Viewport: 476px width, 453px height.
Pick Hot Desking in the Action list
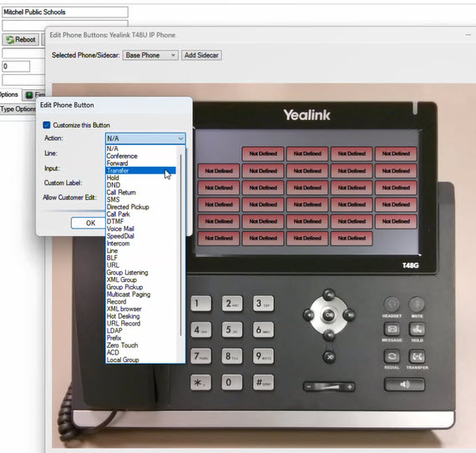141,316
